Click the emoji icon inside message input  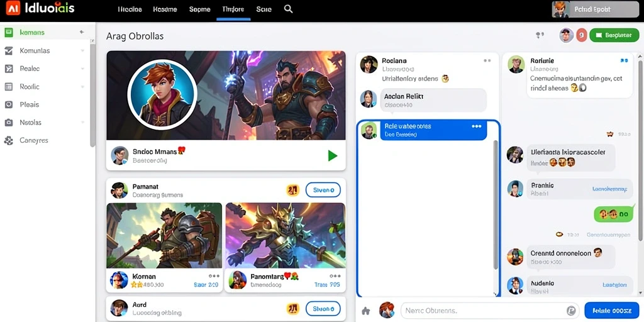(571, 311)
